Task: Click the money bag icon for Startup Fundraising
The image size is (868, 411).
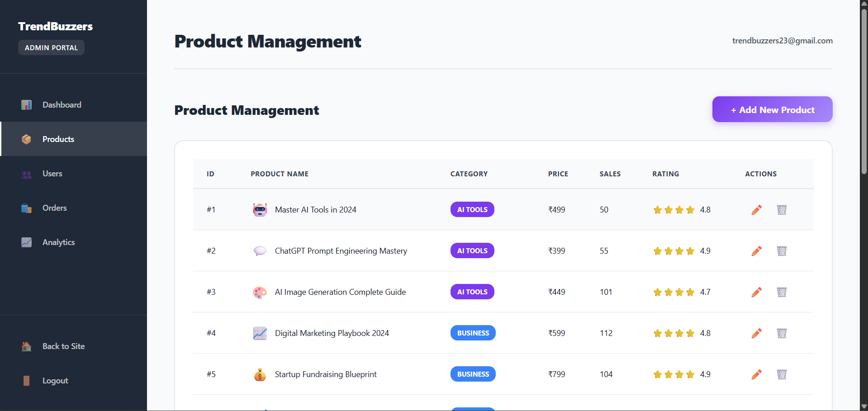Action: click(260, 374)
